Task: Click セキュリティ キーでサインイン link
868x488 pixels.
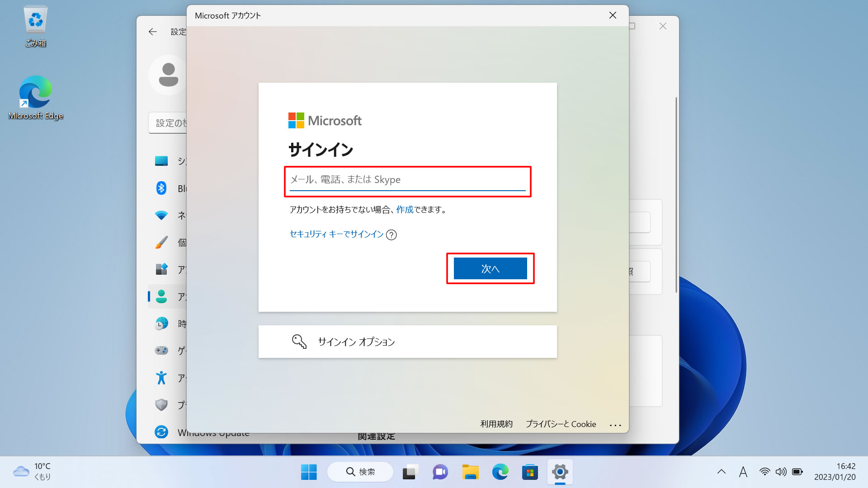Action: [336, 234]
